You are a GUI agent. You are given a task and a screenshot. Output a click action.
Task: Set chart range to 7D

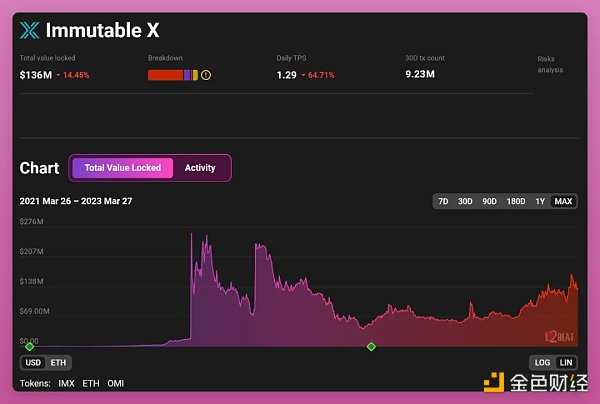click(x=443, y=201)
